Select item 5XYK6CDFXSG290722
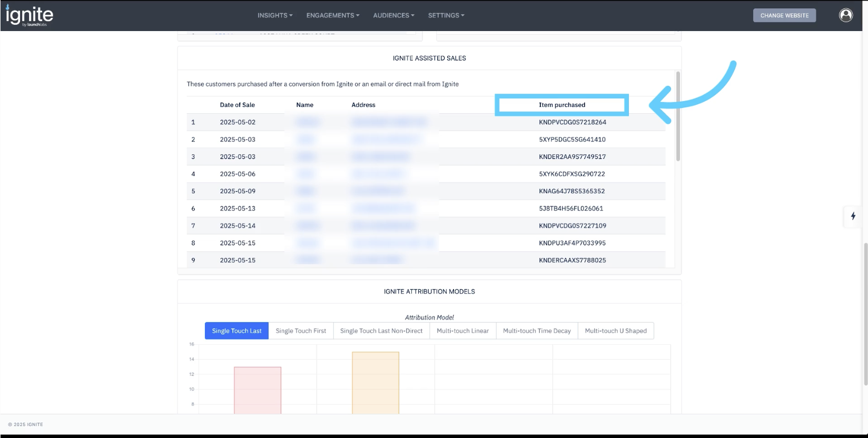The width and height of the screenshot is (868, 438). coord(571,174)
